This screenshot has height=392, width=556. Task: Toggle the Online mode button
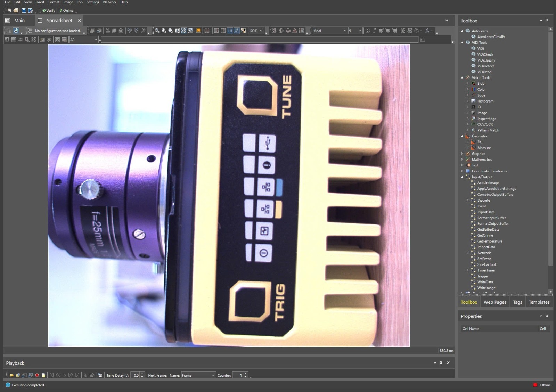(x=67, y=10)
